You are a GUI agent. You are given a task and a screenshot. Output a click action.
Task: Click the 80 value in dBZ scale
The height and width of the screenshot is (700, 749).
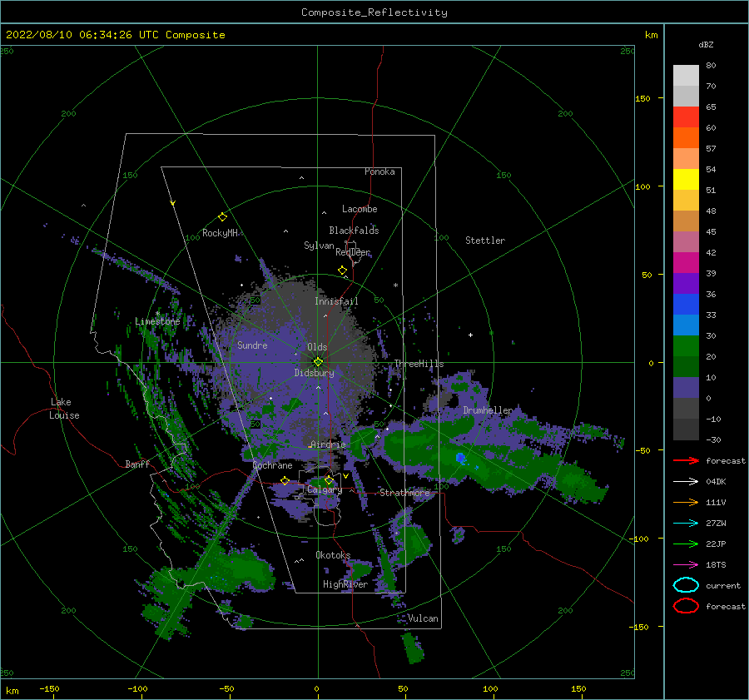click(711, 66)
